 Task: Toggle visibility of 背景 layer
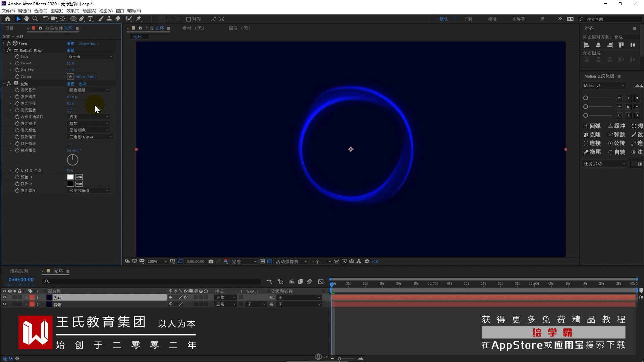tap(5, 304)
